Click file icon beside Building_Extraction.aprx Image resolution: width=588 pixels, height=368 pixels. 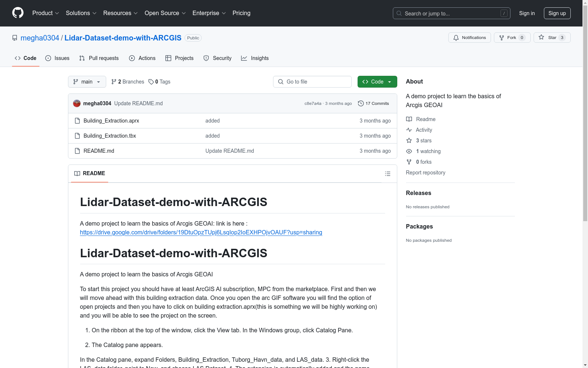(x=77, y=121)
